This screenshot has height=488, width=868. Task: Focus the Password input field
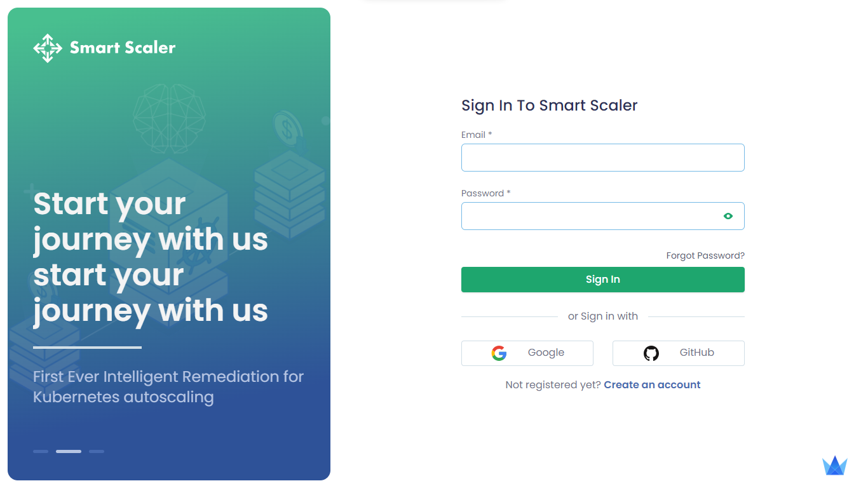(x=602, y=216)
